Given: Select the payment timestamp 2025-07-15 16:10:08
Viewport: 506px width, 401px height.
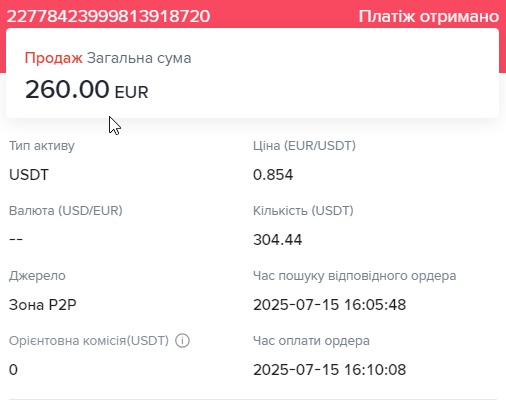Looking at the screenshot, I should click(329, 370).
